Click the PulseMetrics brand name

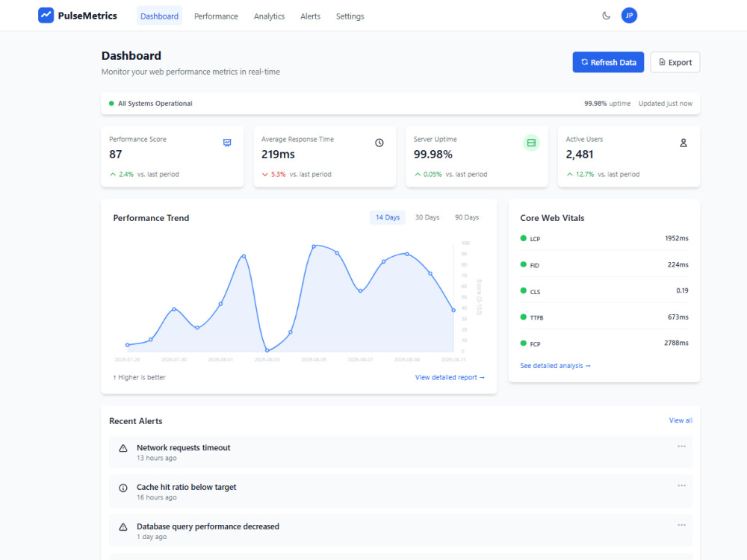coord(87,16)
